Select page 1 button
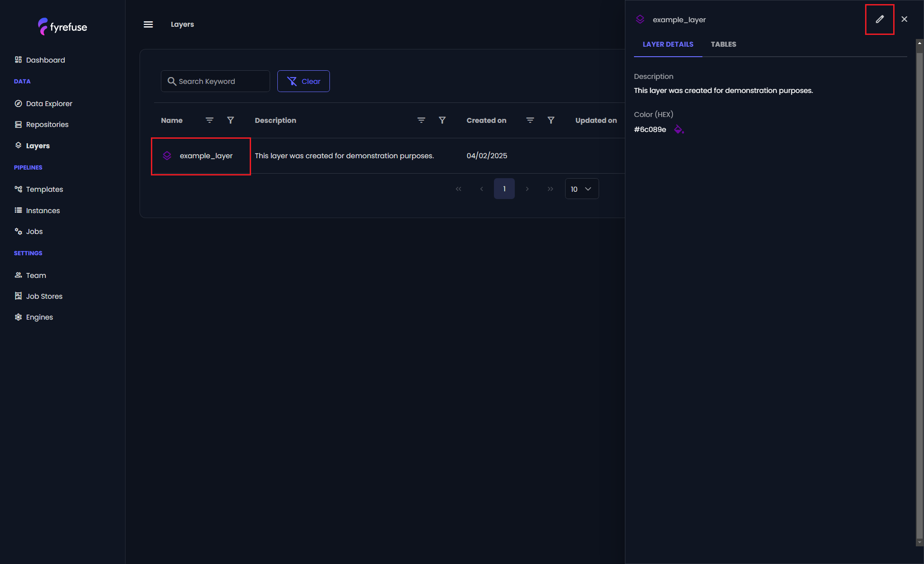The image size is (924, 564). [x=504, y=189]
